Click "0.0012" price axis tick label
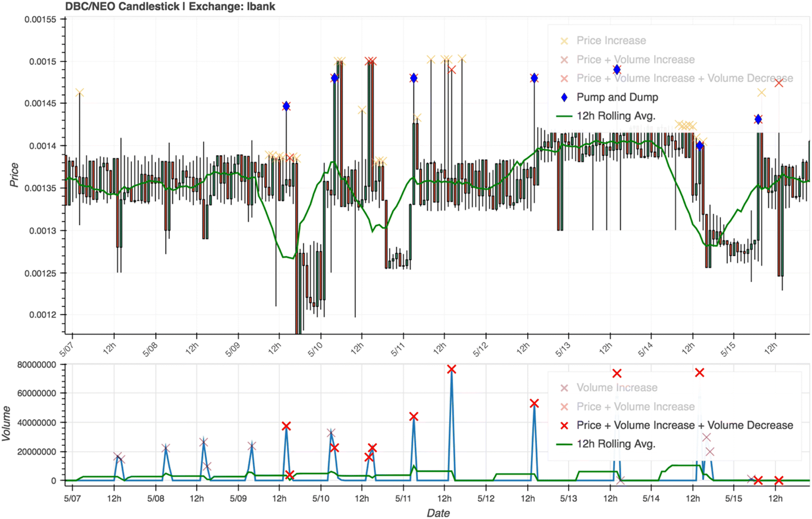 tap(43, 315)
